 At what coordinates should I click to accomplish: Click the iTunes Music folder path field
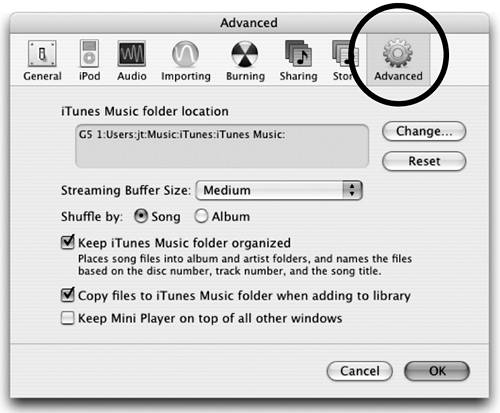222,146
